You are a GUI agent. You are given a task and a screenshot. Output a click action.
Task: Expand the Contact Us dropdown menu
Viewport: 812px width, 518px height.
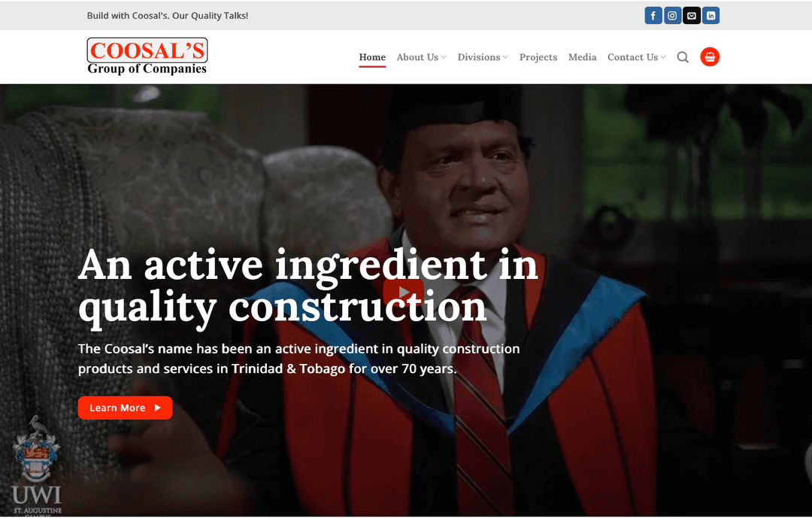tap(637, 57)
